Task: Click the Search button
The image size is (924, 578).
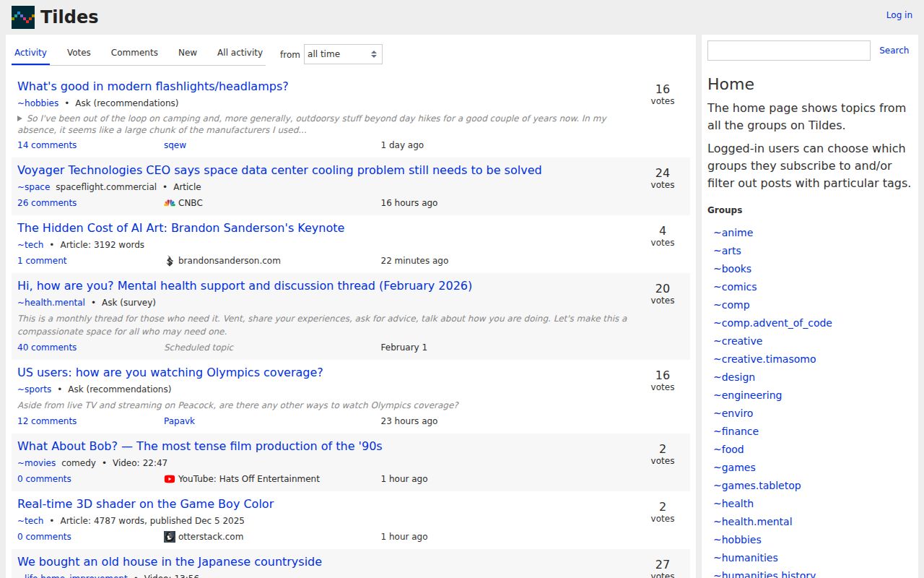Action: tap(894, 50)
